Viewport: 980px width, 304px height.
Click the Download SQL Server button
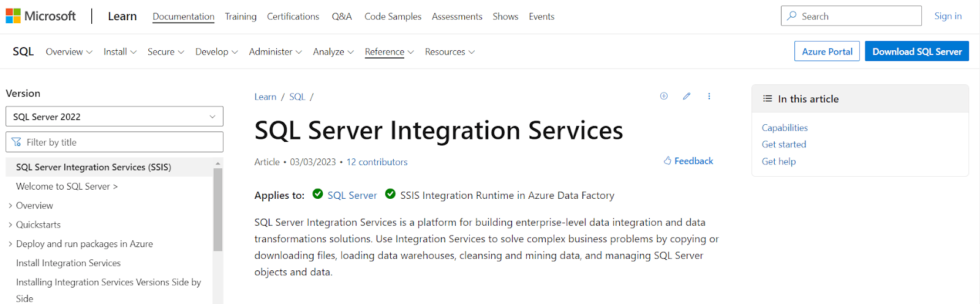(918, 51)
